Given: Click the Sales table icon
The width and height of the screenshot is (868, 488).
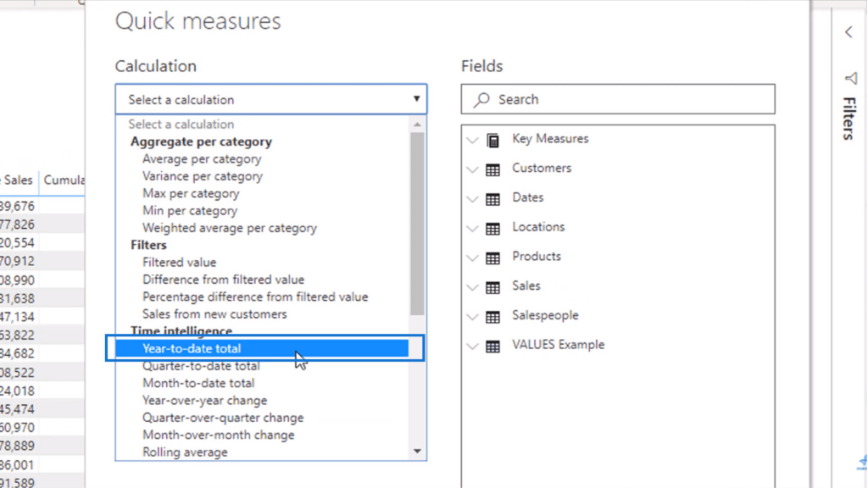Looking at the screenshot, I should pos(492,287).
